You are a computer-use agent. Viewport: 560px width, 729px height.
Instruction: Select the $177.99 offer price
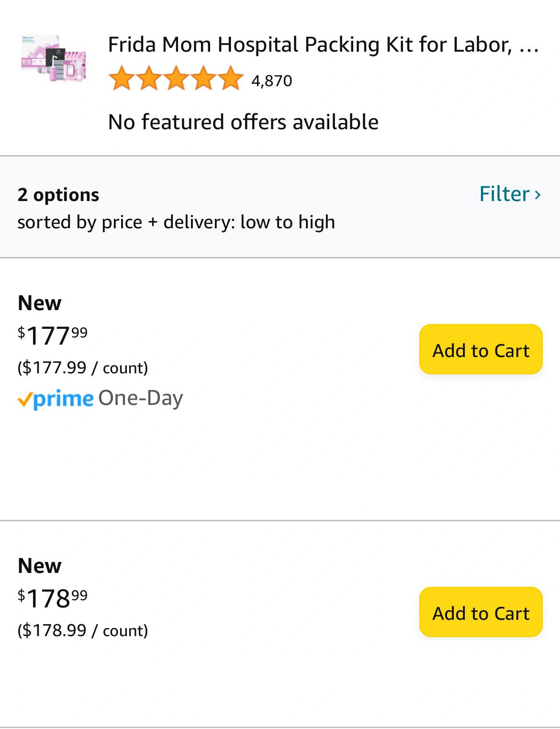(x=53, y=335)
